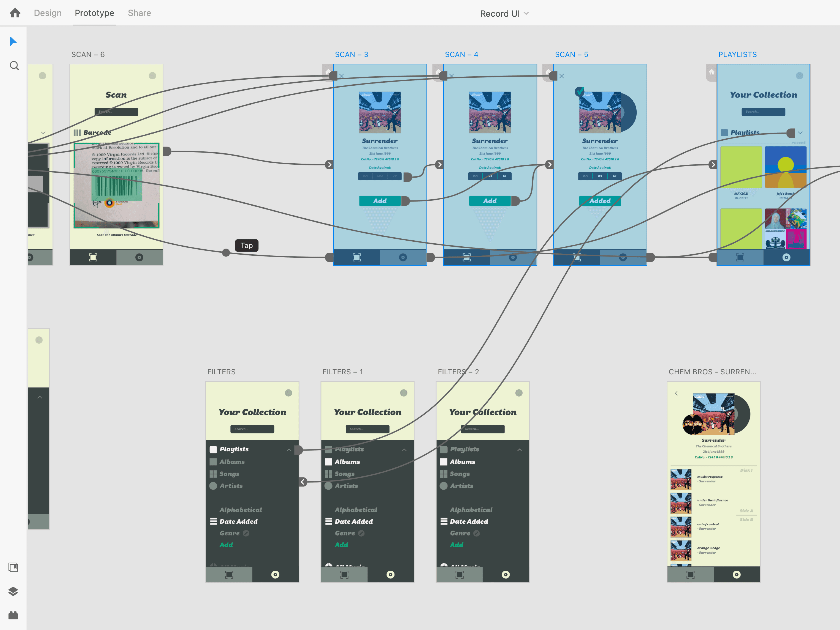840x630 pixels.
Task: Toggle Albums checkbox in FILTERS – 2
Action: [444, 462]
